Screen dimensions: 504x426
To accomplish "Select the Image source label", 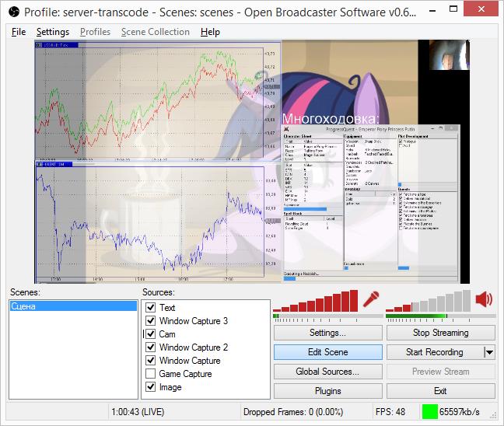I will (x=170, y=387).
